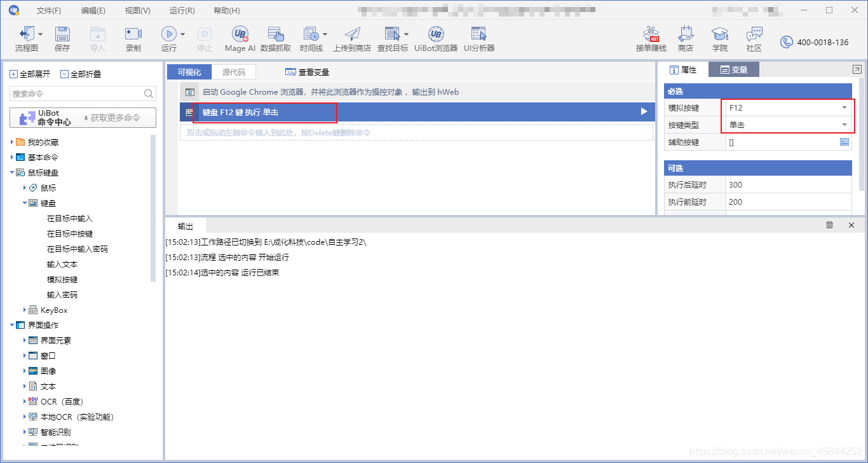The height and width of the screenshot is (463, 868).
Task: Click 查看变量 view variables
Action: coord(308,73)
